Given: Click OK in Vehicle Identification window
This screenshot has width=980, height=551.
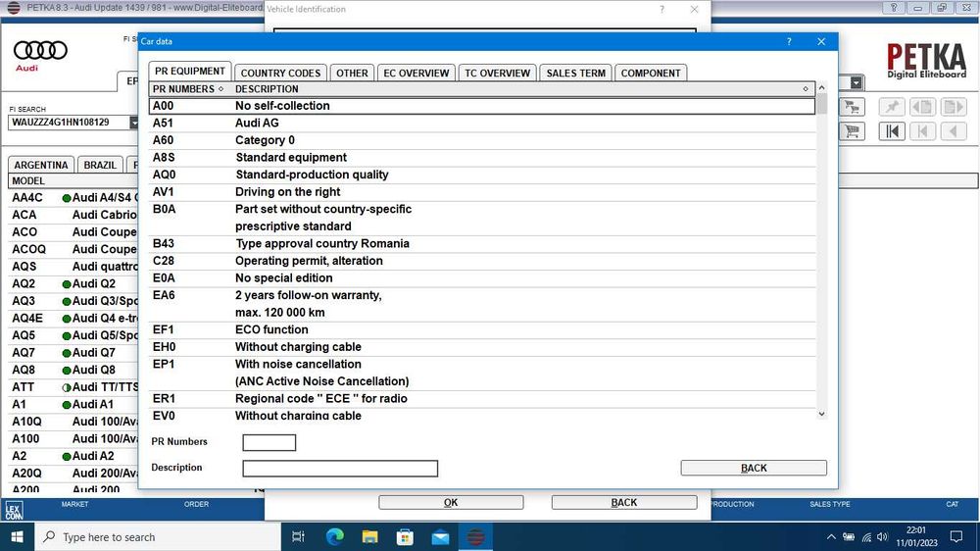Looking at the screenshot, I should click(x=451, y=502).
